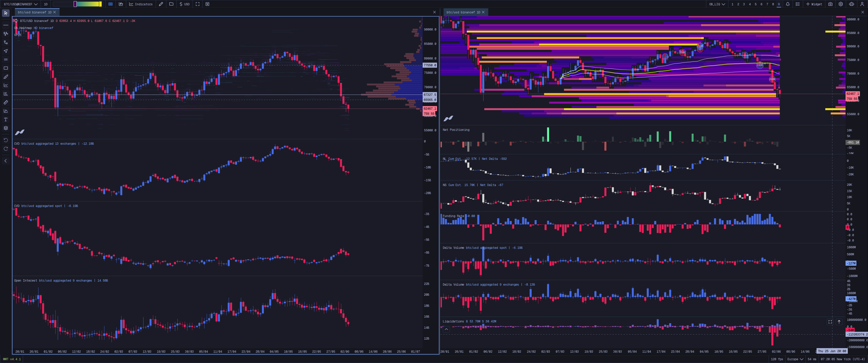
Task: Undo last drawing action
Action: coord(6,140)
